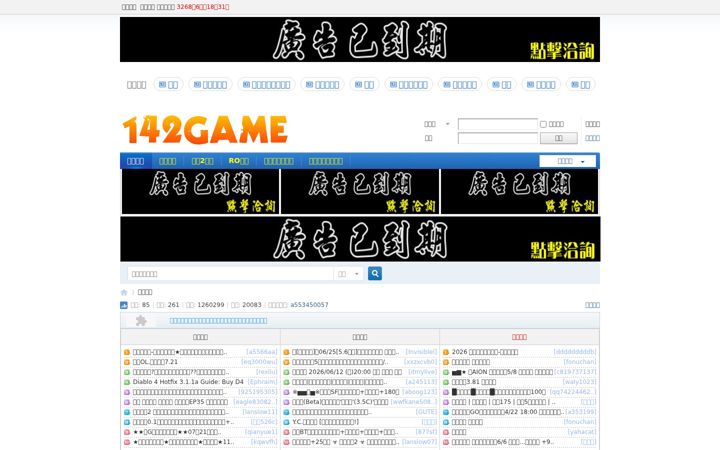Screen dimensions: 720x450
Task: Click the password input field
Action: pos(497,138)
